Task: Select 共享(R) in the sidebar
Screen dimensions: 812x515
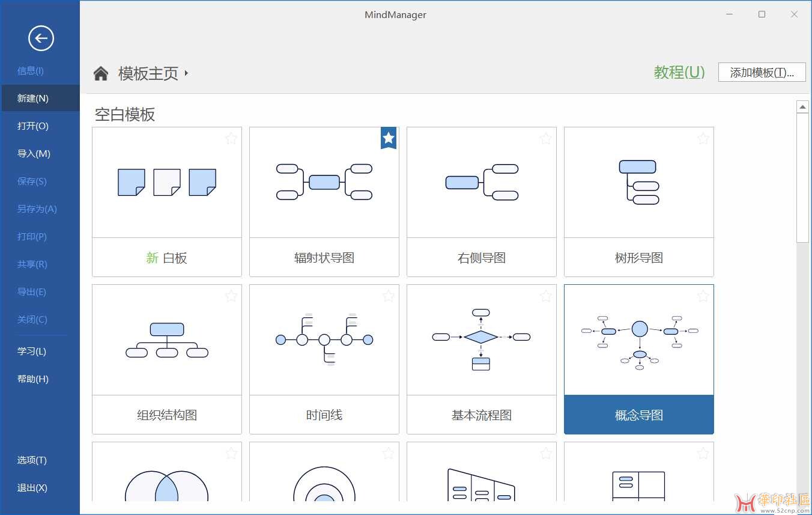Action: point(32,264)
